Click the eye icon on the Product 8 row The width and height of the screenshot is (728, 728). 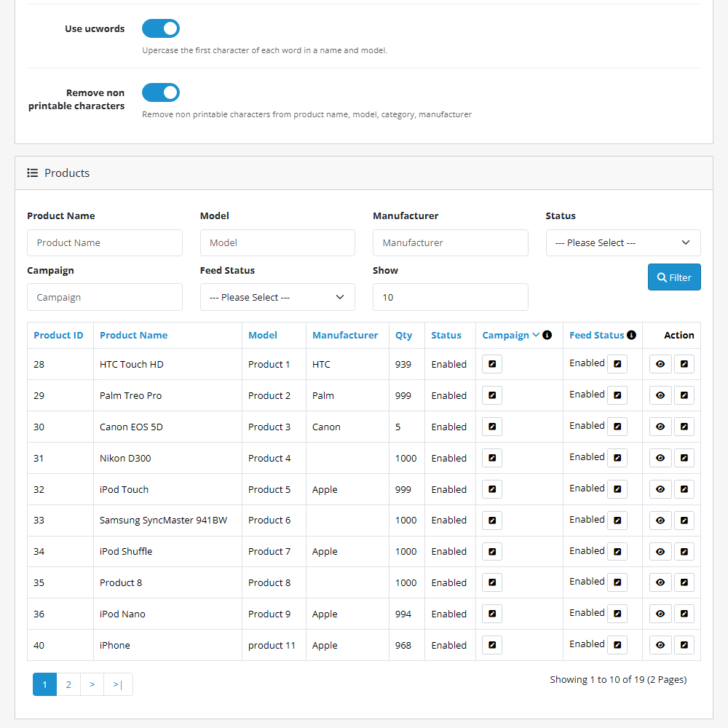coord(660,582)
